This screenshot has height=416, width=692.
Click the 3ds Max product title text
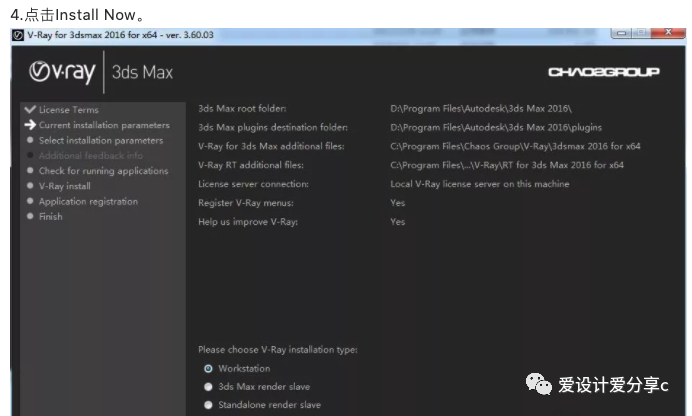click(142, 72)
